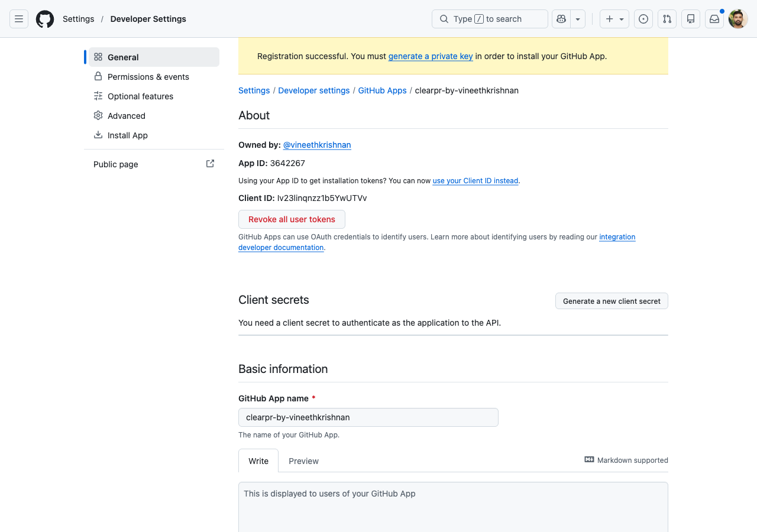Open Pull requests icon in header
The image size is (757, 532).
tap(667, 19)
